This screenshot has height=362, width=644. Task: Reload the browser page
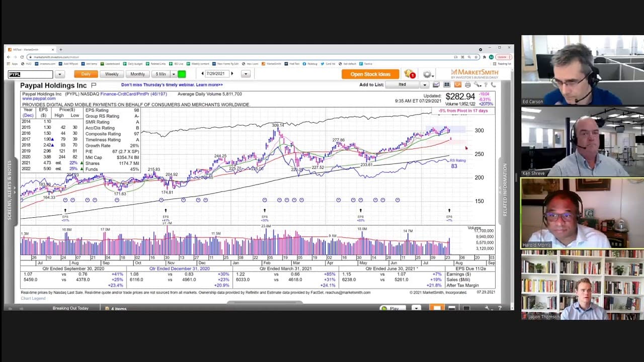(x=22, y=57)
